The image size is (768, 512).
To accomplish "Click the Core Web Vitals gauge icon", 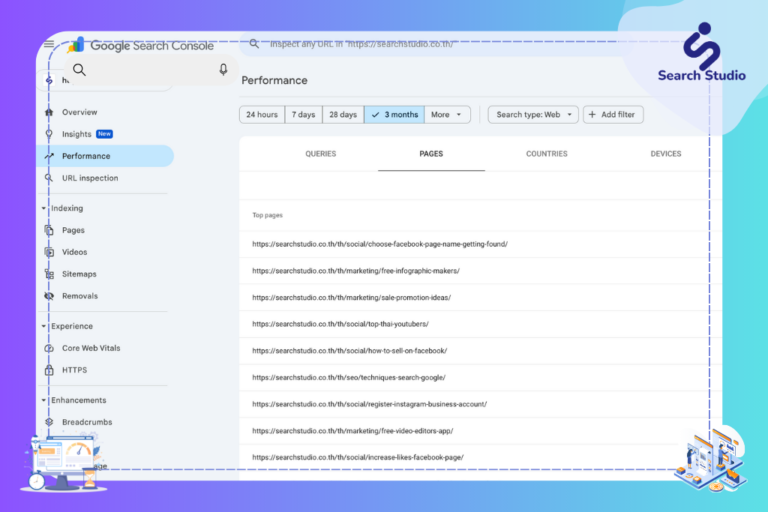I will coord(49,348).
